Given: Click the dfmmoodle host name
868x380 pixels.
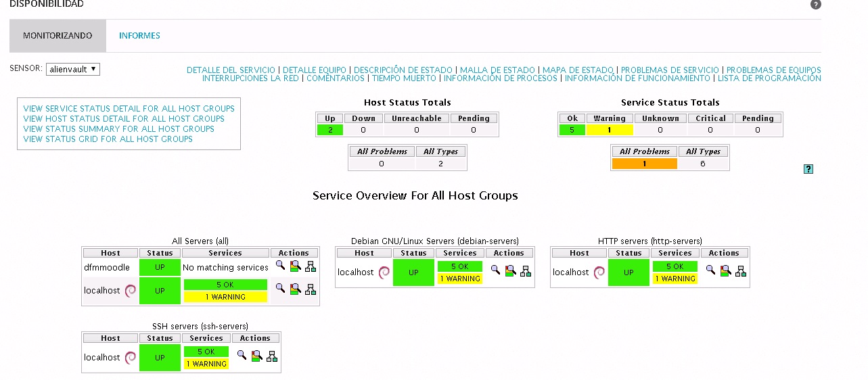Looking at the screenshot, I should (x=107, y=267).
